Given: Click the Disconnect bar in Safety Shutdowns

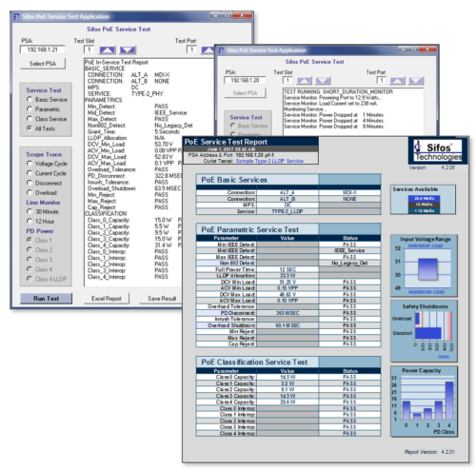Looking at the screenshot, I should pyautogui.click(x=428, y=333).
